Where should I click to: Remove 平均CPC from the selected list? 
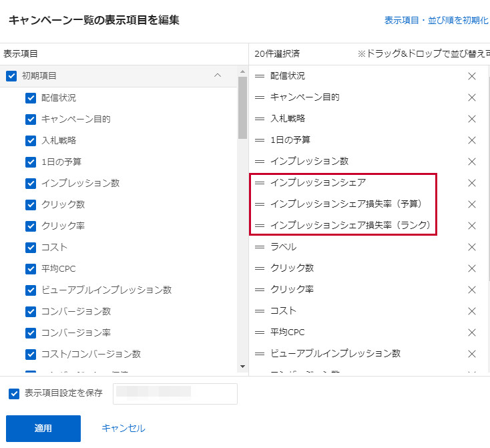(x=472, y=332)
